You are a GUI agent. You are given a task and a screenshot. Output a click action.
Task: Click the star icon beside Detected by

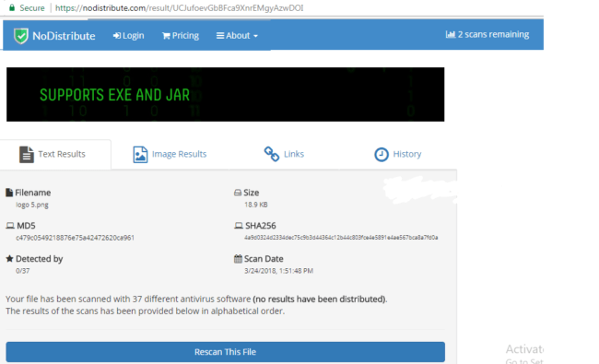(9, 259)
